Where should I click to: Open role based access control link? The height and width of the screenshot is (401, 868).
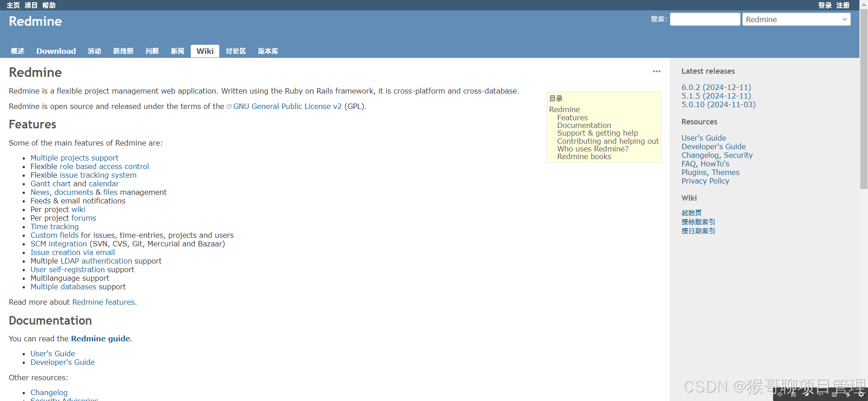click(104, 166)
